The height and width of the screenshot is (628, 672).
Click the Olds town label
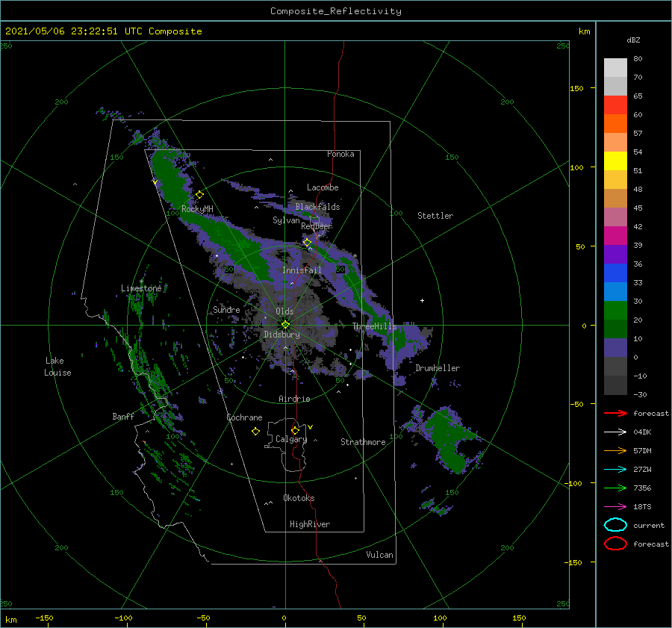pos(284,311)
